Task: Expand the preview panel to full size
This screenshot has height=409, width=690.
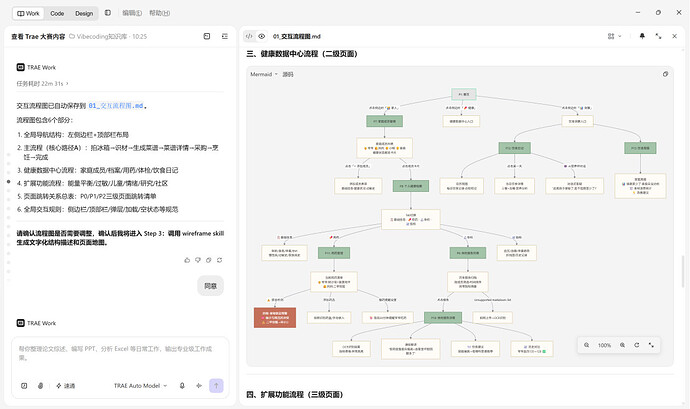Action: pos(658,36)
